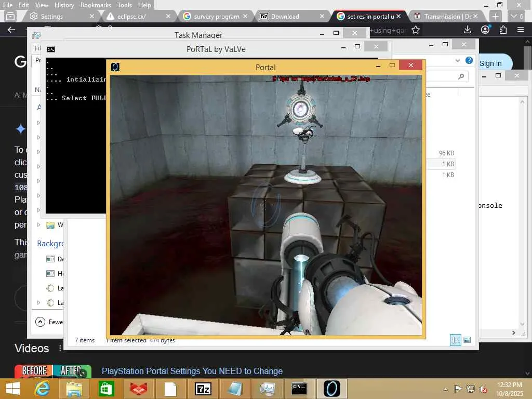Open Internet Explorer from the taskbar

42,389
